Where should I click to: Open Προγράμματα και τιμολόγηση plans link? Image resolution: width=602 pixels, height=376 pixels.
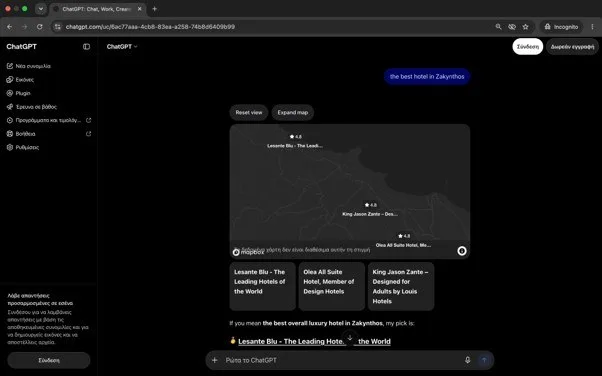coord(48,120)
